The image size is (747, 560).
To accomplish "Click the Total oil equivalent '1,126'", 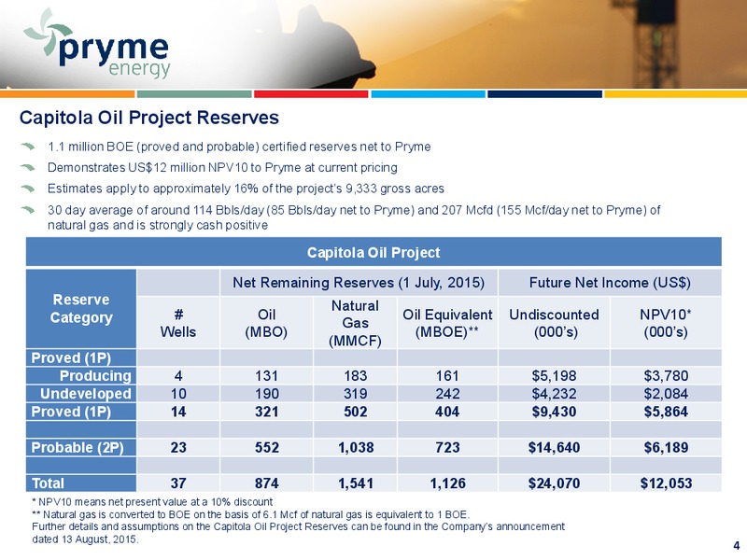I will pyautogui.click(x=447, y=483).
